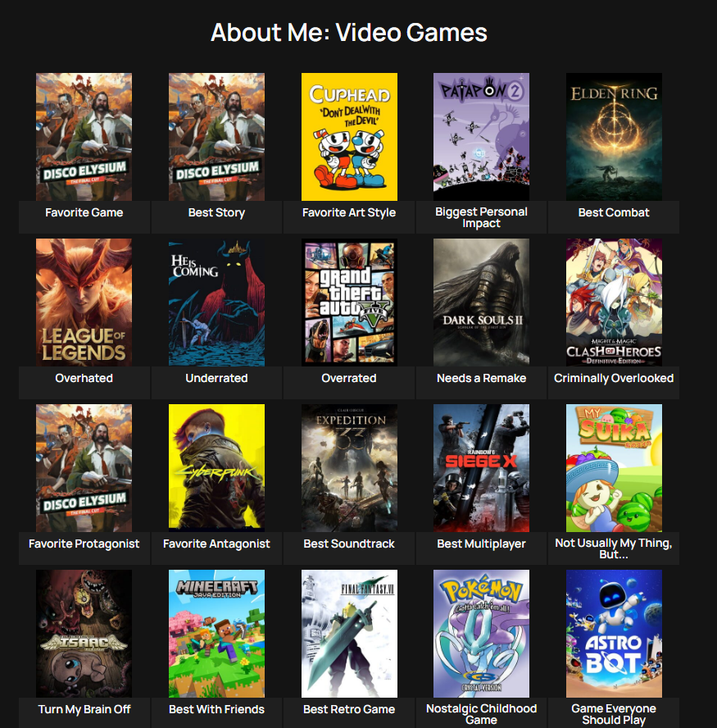
Task: Click the Best Soundtrack label
Action: tap(349, 544)
